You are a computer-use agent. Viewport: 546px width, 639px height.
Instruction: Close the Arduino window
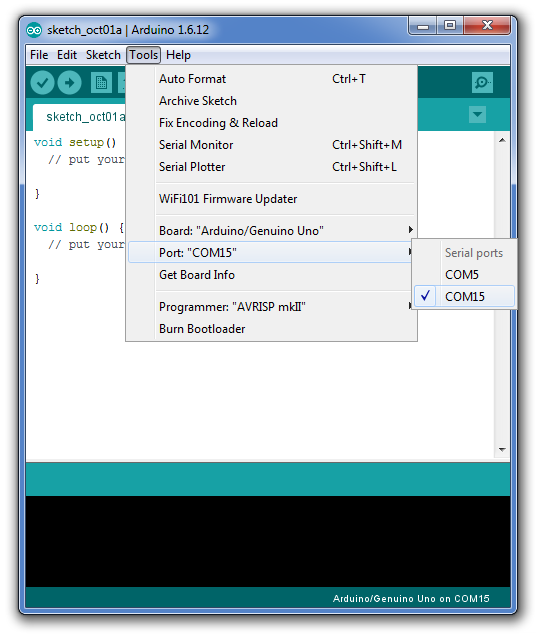tap(487, 26)
